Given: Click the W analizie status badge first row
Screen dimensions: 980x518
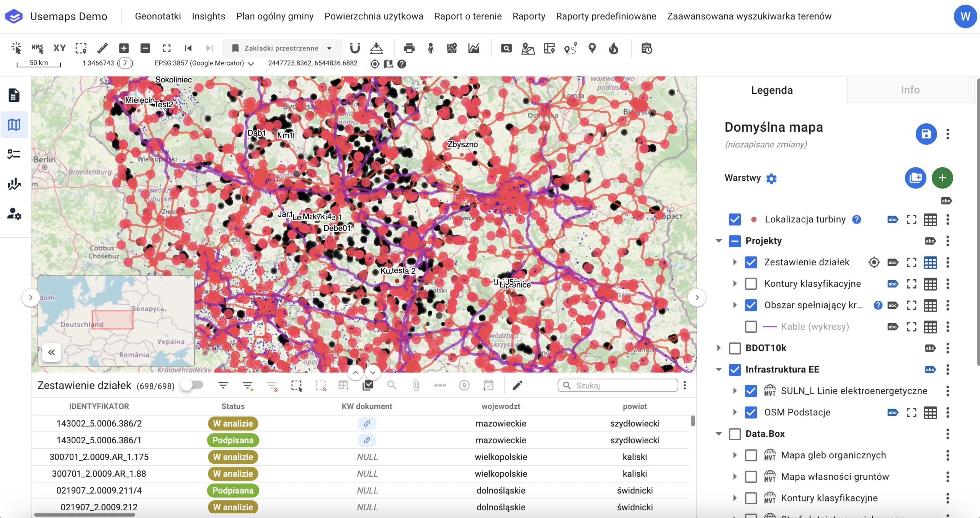Looking at the screenshot, I should pyautogui.click(x=233, y=423).
